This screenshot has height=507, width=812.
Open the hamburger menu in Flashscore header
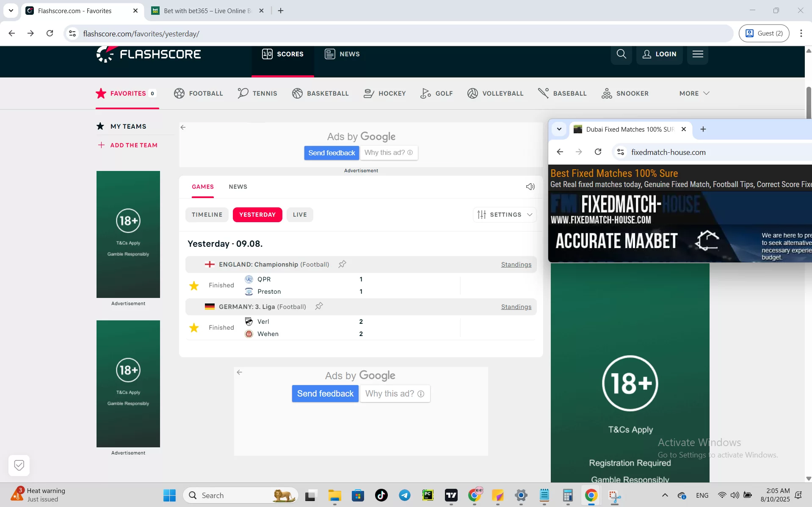pyautogui.click(x=698, y=54)
